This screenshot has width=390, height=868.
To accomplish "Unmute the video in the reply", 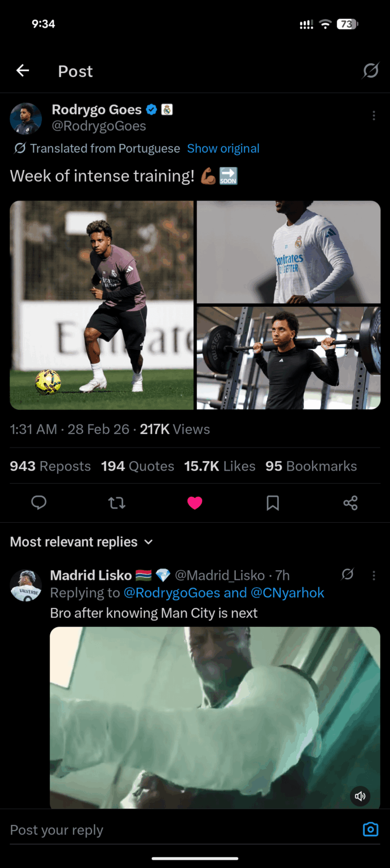I will pos(361,796).
